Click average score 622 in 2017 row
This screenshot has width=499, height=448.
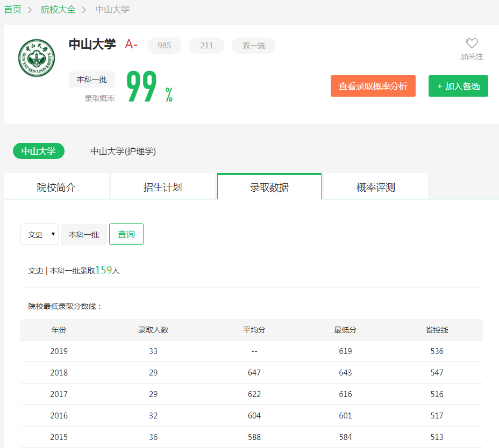coord(254,394)
